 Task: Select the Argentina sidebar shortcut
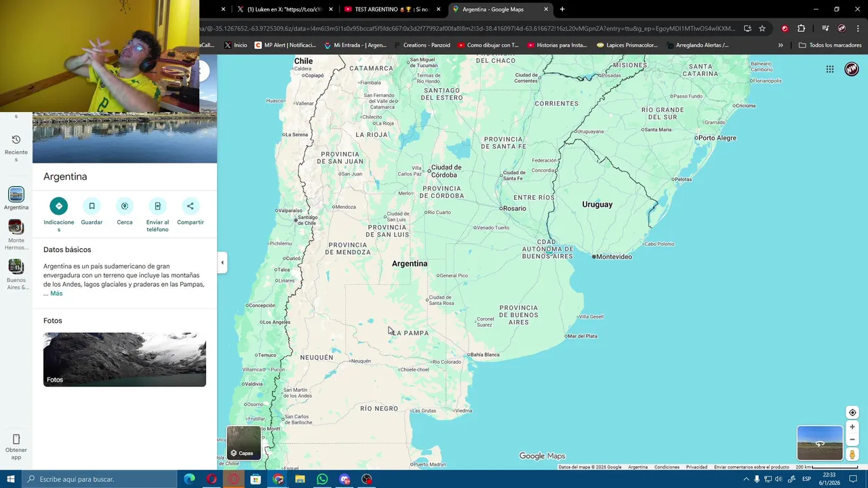16,199
